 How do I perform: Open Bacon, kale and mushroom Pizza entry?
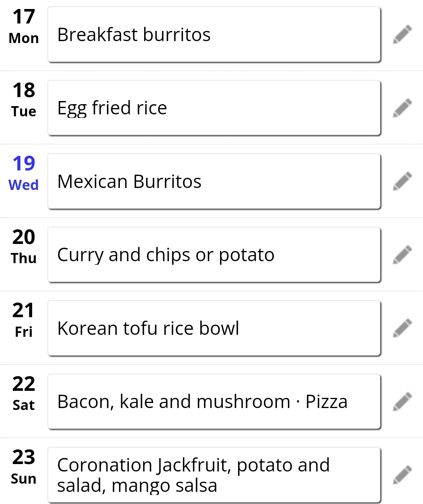[x=214, y=401]
